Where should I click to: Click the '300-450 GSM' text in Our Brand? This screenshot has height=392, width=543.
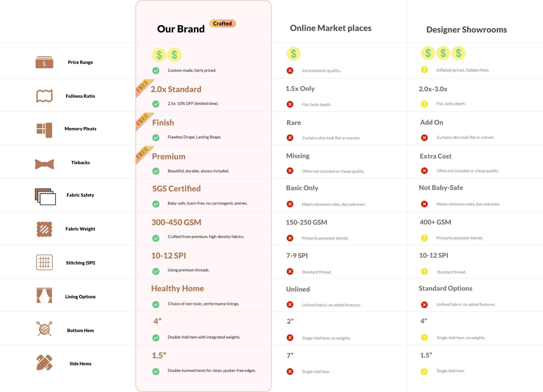(176, 222)
